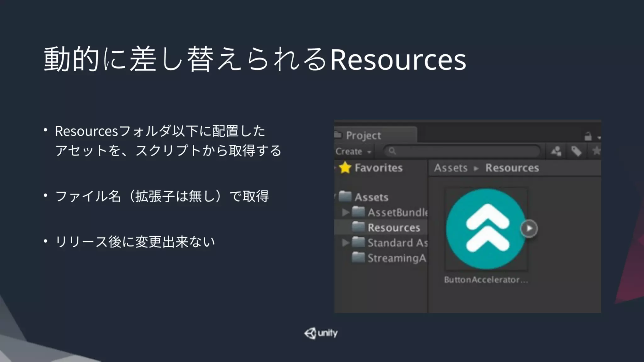Select the Standard Assets folder
This screenshot has height=362, width=644.
click(398, 243)
